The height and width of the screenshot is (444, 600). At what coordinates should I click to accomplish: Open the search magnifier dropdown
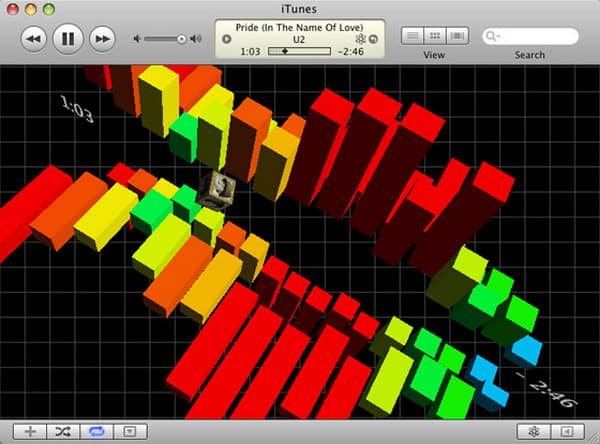click(492, 36)
